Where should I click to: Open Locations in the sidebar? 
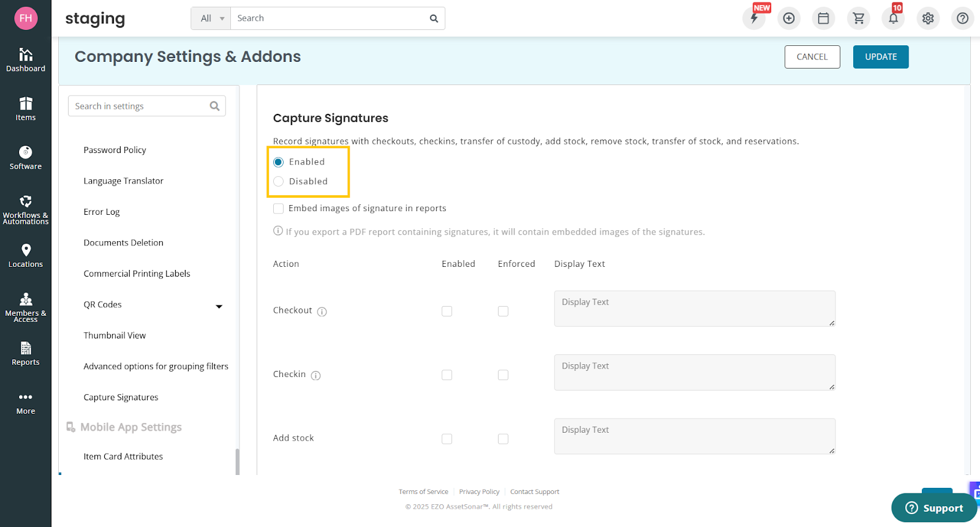(x=26, y=256)
